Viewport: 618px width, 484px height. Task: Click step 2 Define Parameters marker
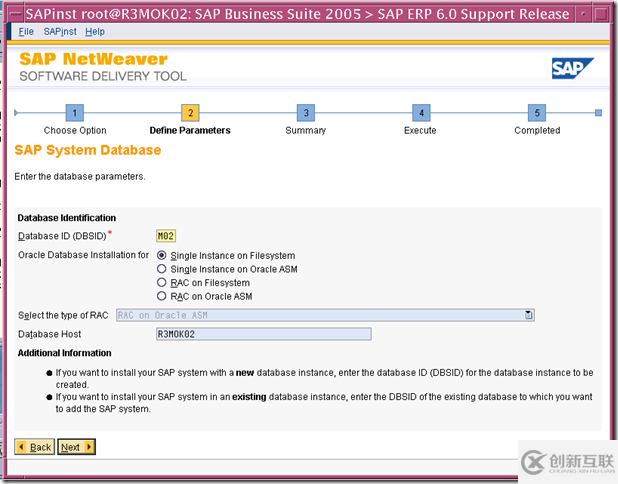coord(190,113)
